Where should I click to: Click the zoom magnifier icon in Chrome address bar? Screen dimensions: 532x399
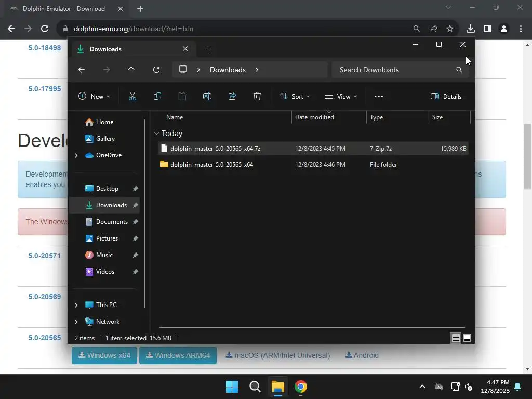416,29
